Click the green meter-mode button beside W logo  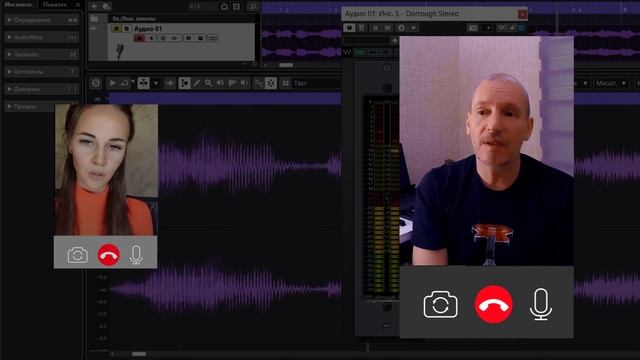[x=360, y=52]
